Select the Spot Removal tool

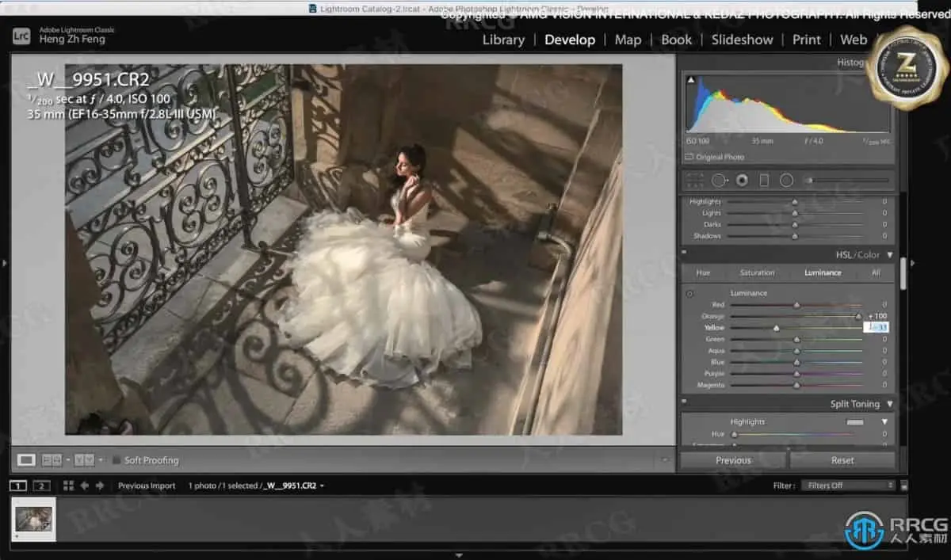click(719, 181)
